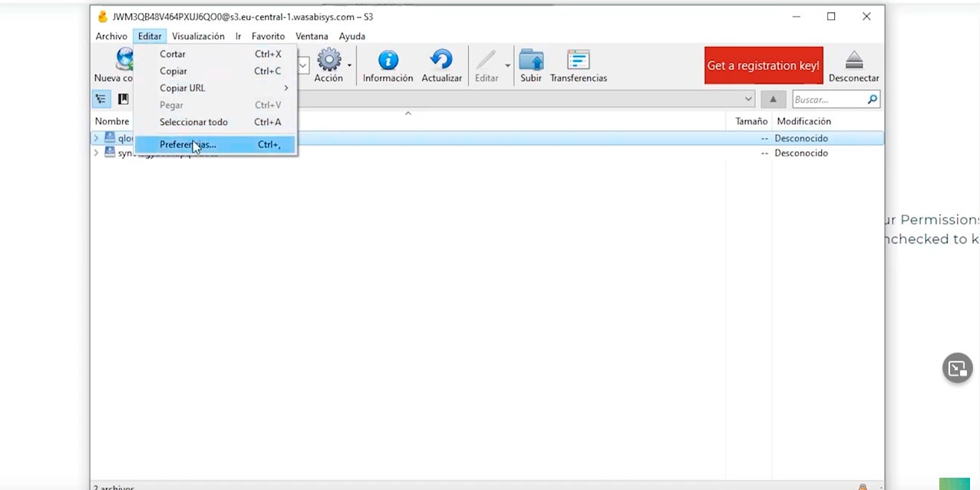Toggle the bookmarks view icon
The width and height of the screenshot is (980, 490).
(123, 99)
